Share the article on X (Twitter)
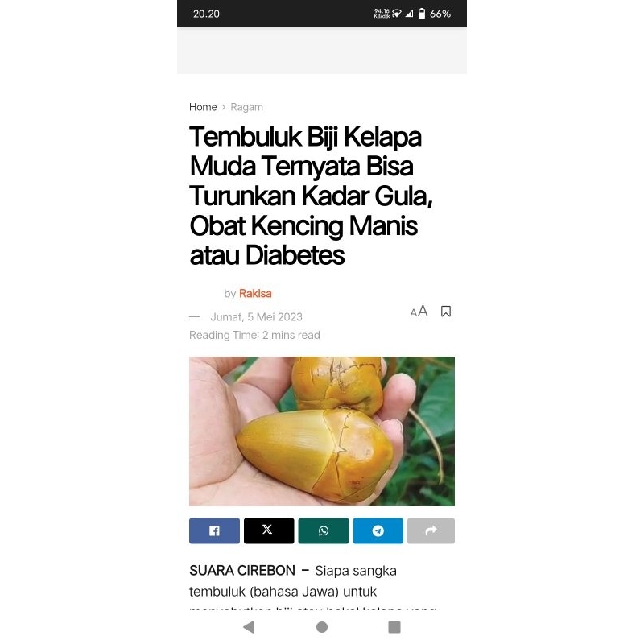The width and height of the screenshot is (644, 644). click(x=269, y=530)
